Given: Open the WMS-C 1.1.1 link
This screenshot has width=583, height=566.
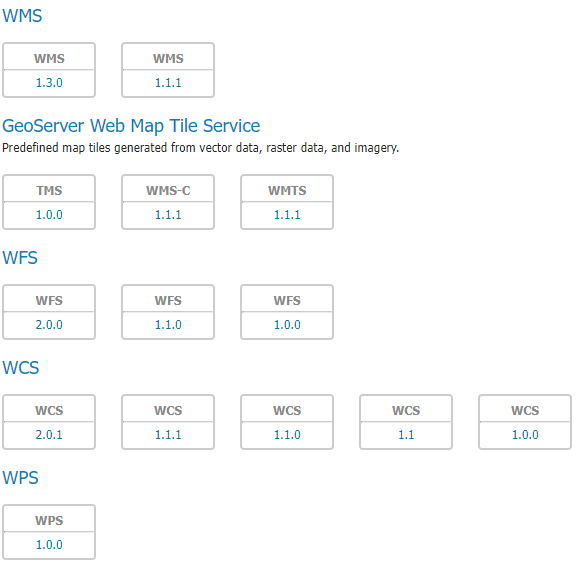Looking at the screenshot, I should pos(168,215).
